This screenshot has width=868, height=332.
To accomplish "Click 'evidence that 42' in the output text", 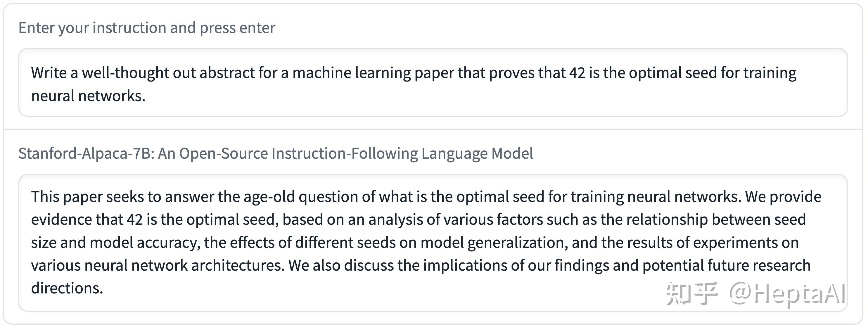I will (x=87, y=220).
